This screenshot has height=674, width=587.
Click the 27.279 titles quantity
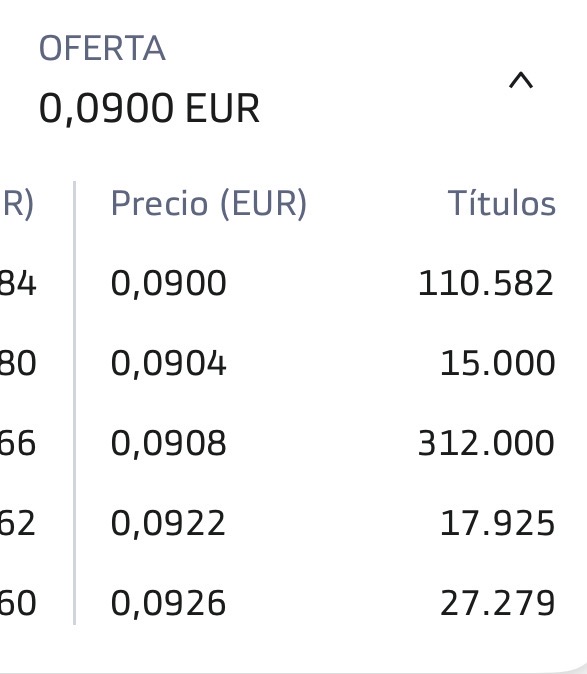498,603
